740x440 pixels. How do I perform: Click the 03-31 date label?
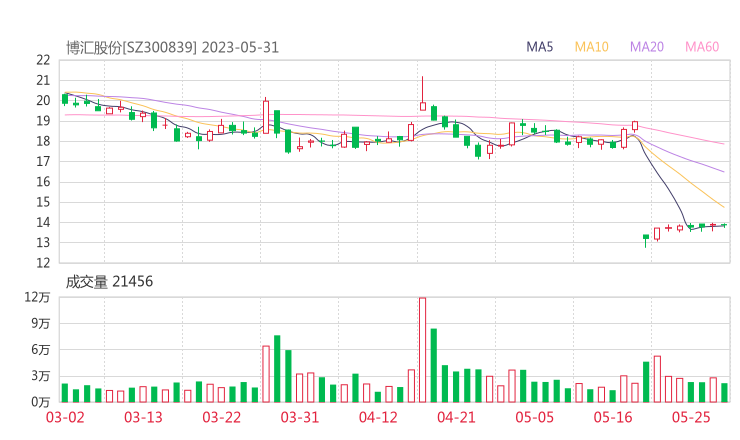(x=300, y=417)
